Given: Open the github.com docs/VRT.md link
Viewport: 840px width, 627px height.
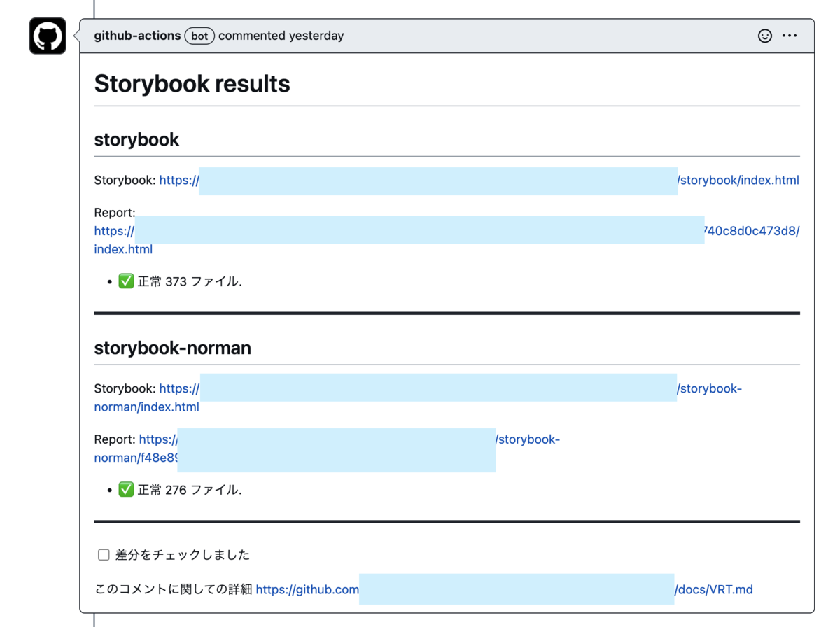Looking at the screenshot, I should tap(504, 590).
